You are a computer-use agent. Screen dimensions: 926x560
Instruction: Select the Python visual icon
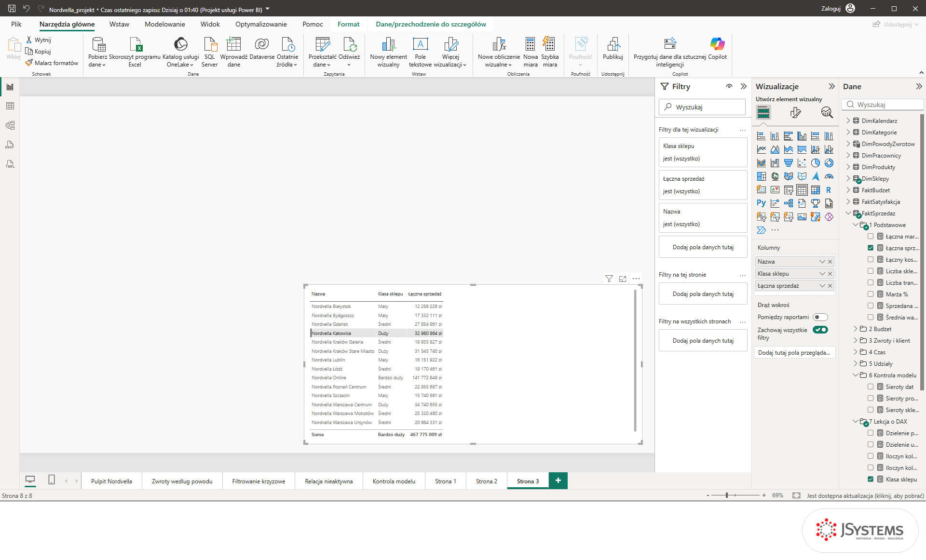click(x=761, y=203)
